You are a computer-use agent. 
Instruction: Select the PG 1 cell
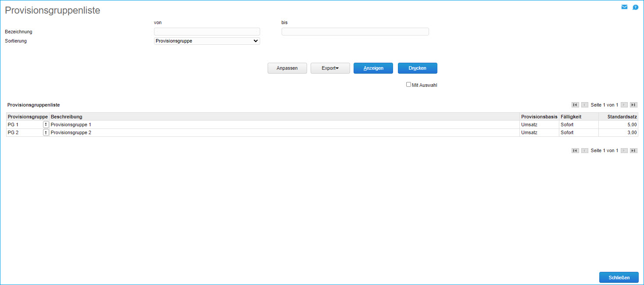click(13, 125)
